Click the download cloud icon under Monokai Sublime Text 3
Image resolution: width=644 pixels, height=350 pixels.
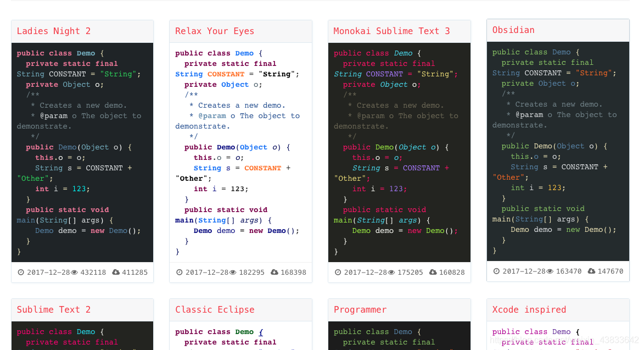(x=433, y=272)
